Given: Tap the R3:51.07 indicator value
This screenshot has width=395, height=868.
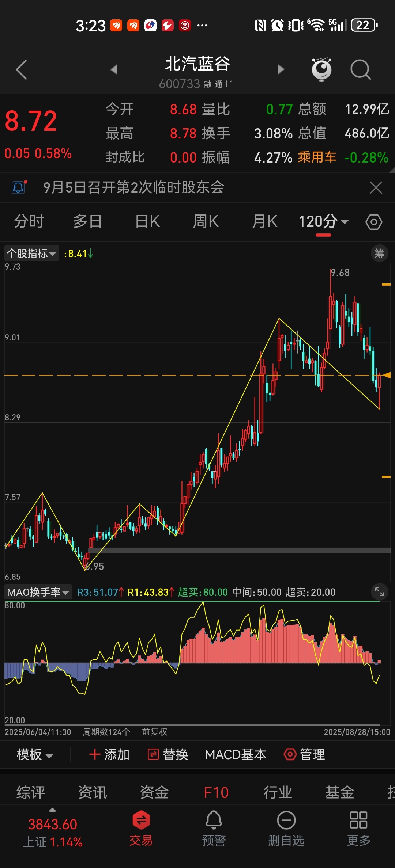Looking at the screenshot, I should pyautogui.click(x=100, y=592).
